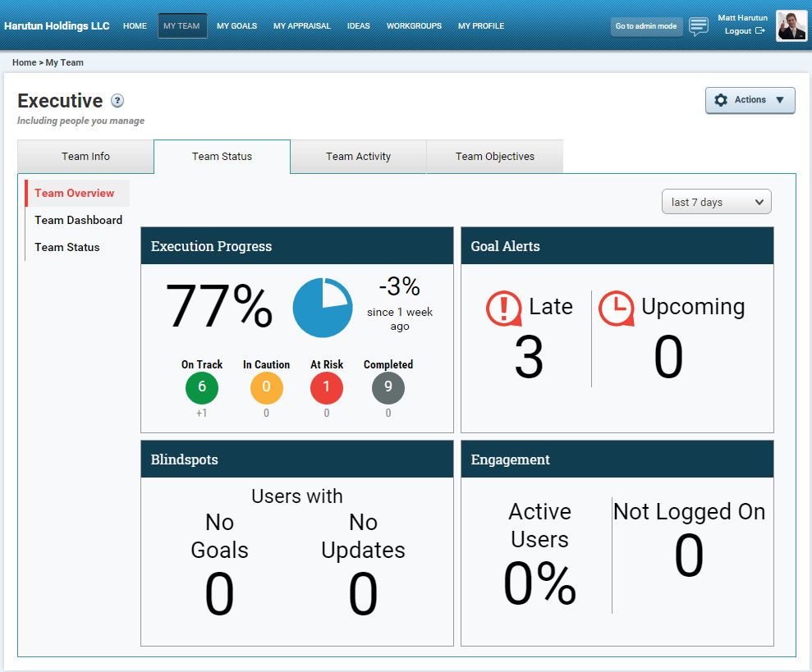812x672 pixels.
Task: Select the Team Status tab
Action: 222,157
